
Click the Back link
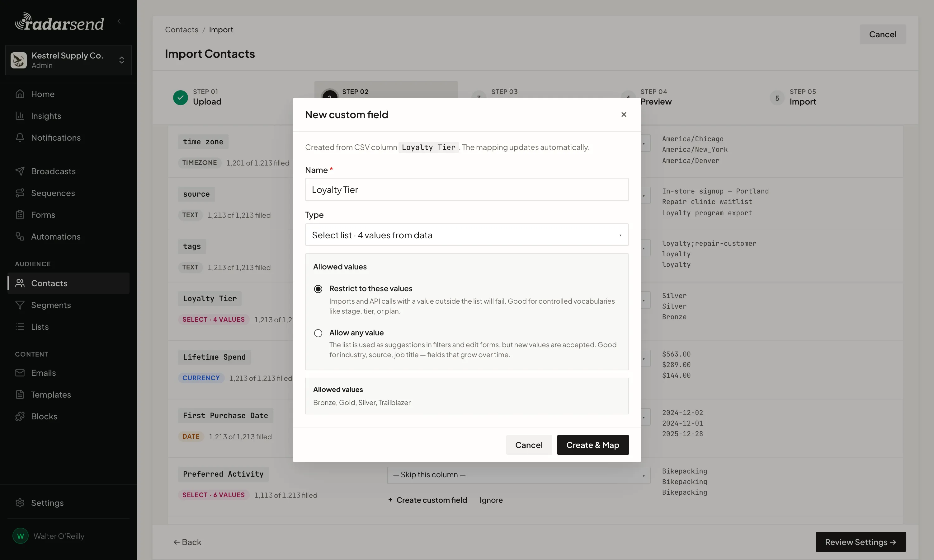point(187,542)
